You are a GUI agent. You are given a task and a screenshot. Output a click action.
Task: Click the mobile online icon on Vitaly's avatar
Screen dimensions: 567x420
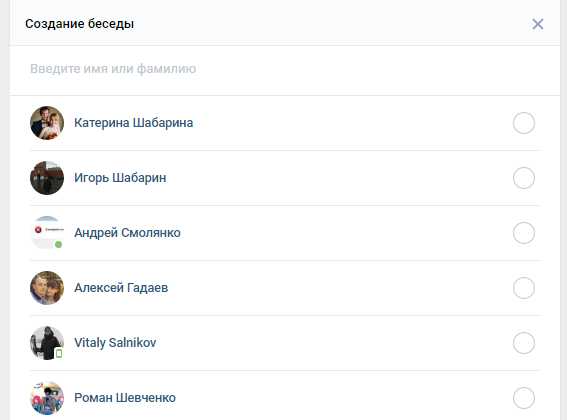coord(59,353)
